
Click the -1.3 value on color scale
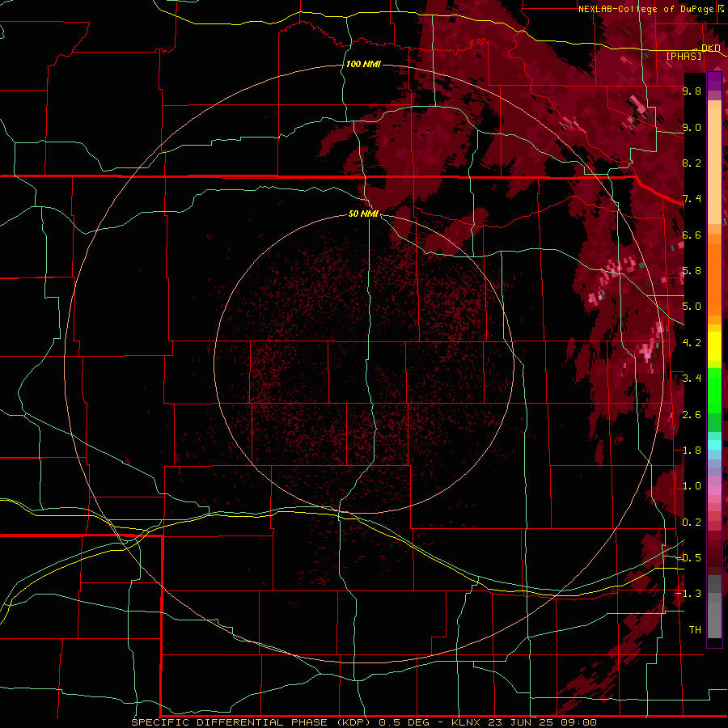pyautogui.click(x=689, y=594)
